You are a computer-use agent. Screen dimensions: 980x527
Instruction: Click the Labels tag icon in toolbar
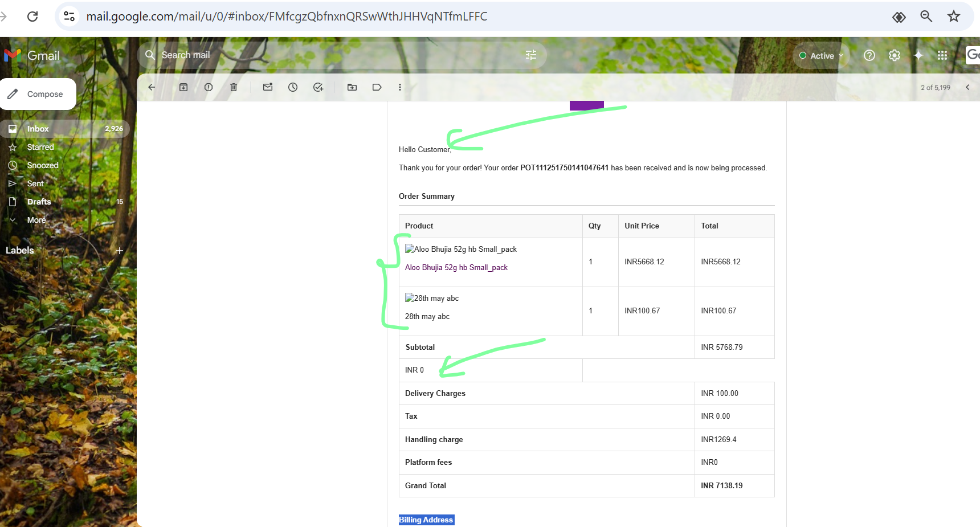377,87
